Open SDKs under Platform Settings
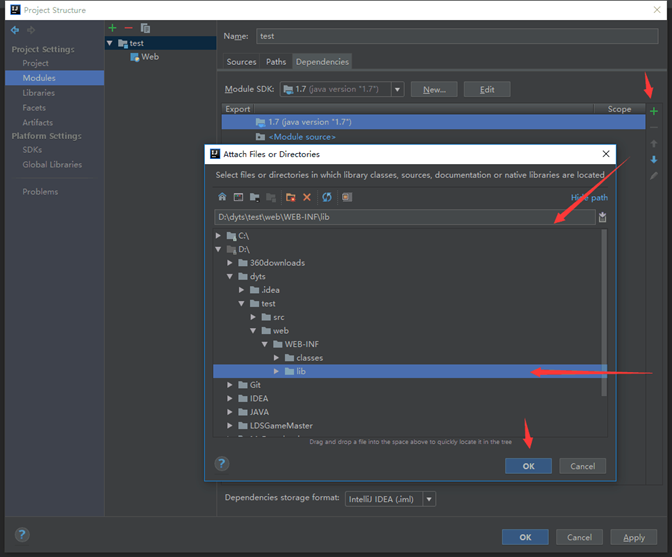The height and width of the screenshot is (557, 672). [32, 150]
